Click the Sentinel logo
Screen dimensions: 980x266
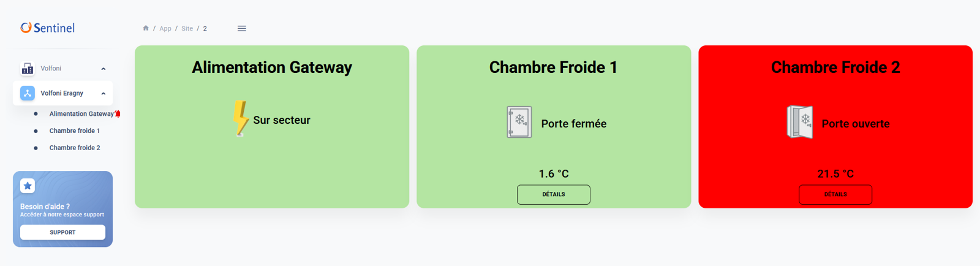47,28
